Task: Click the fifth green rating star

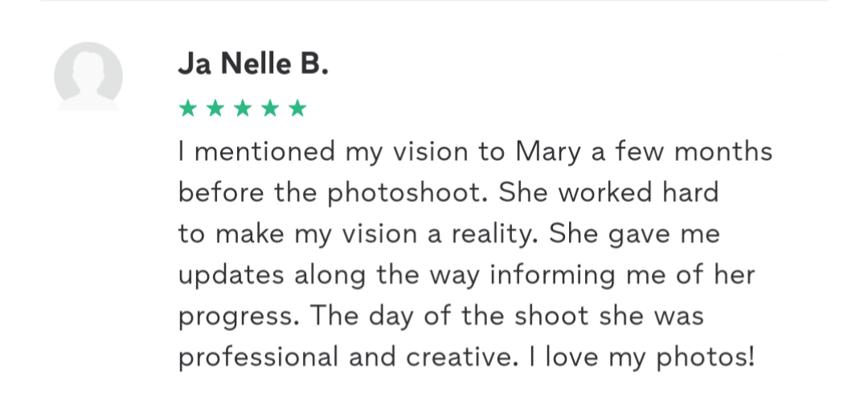Action: pyautogui.click(x=297, y=108)
